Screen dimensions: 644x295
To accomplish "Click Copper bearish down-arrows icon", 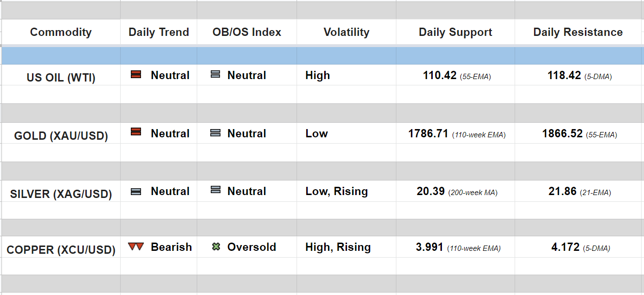I will click(136, 246).
